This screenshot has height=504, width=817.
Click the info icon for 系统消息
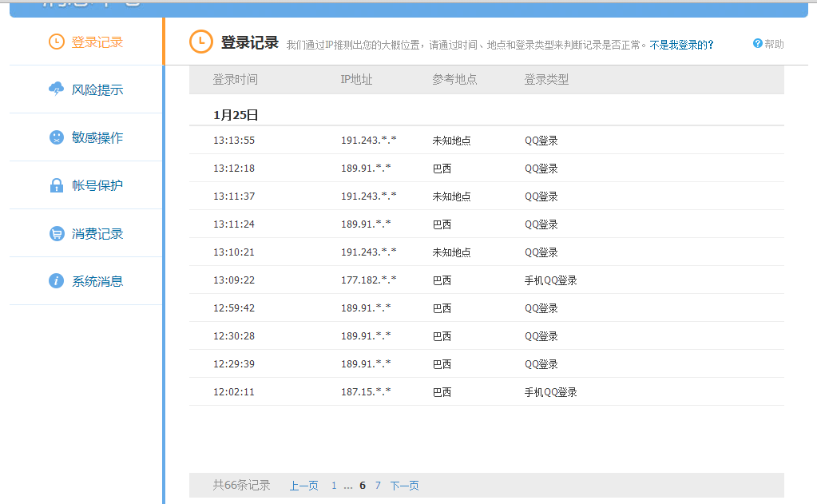56,281
